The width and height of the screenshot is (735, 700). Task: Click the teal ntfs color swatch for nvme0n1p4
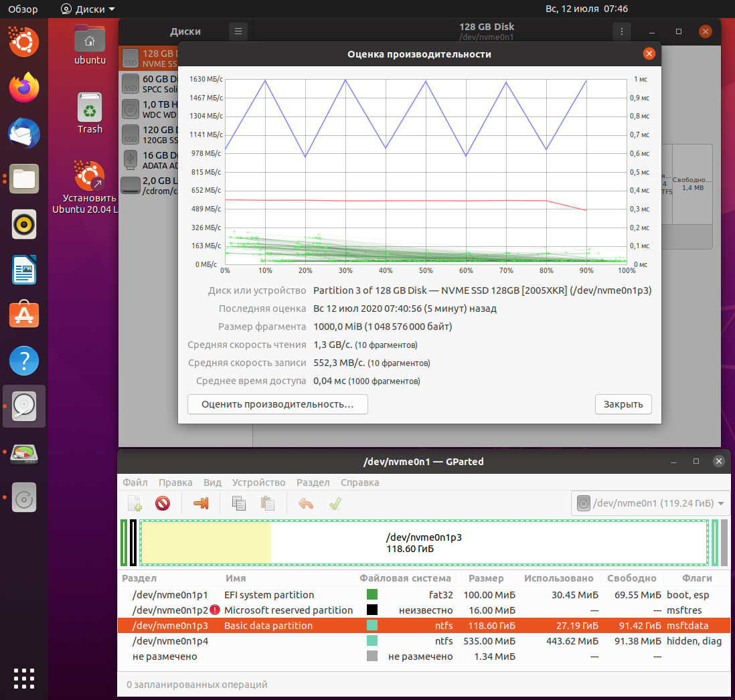(372, 641)
